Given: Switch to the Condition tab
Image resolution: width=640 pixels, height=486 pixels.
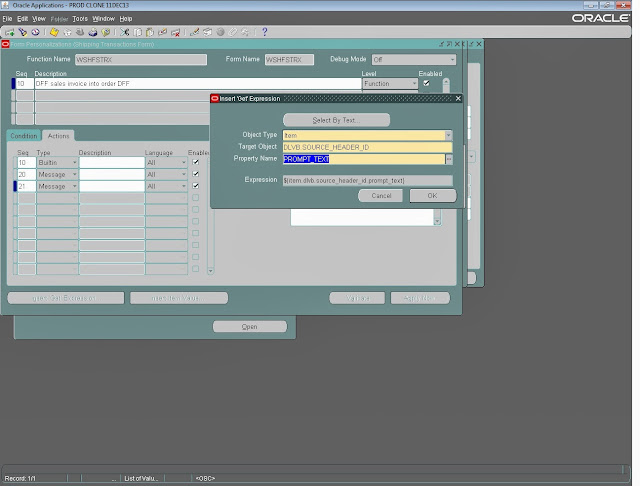Looking at the screenshot, I should click(24, 136).
